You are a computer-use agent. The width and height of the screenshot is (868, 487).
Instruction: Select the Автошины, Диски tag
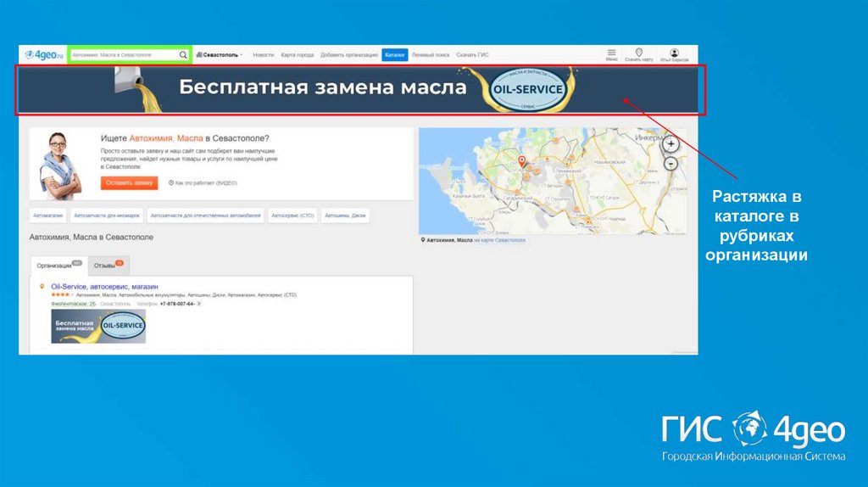(x=346, y=216)
